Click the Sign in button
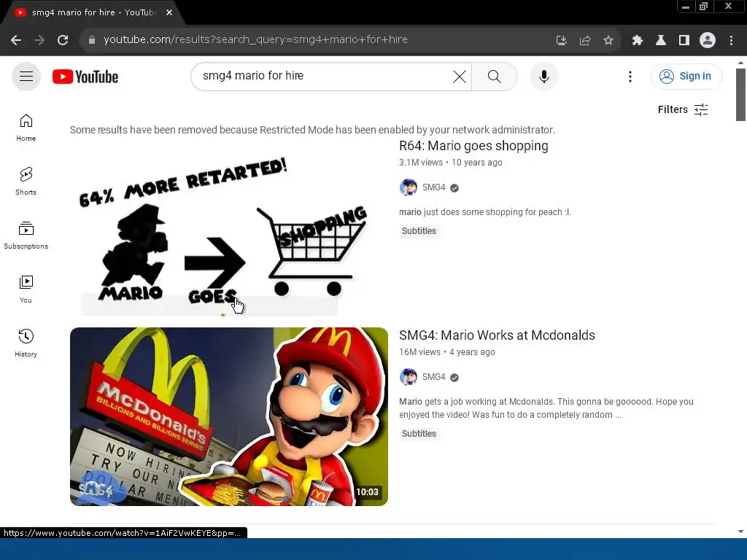The image size is (747, 560). (686, 76)
